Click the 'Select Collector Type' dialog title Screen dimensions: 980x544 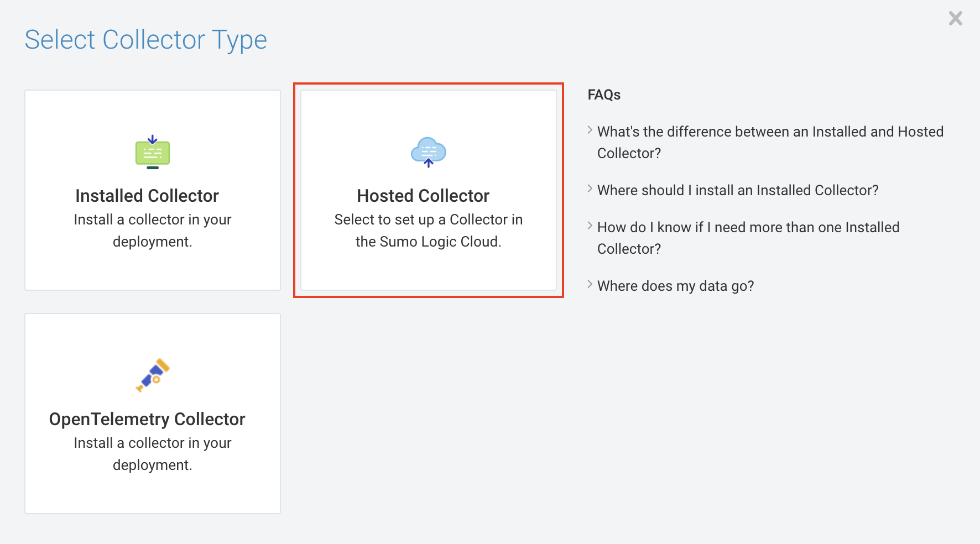(146, 40)
